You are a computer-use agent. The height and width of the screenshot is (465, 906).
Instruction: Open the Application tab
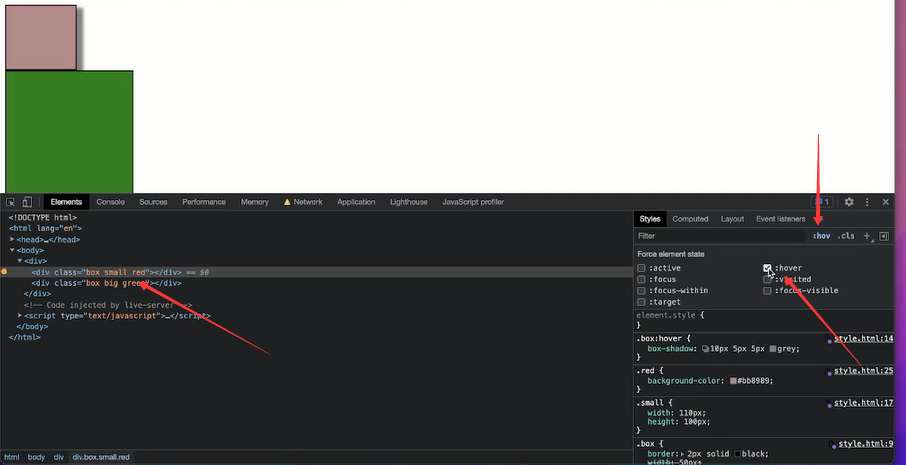[356, 202]
